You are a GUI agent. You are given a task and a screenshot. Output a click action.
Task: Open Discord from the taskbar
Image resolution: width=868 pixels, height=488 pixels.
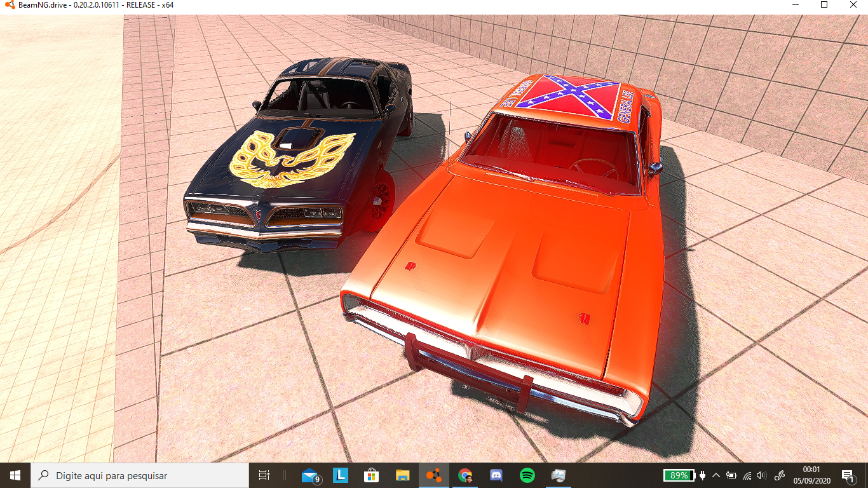click(496, 475)
